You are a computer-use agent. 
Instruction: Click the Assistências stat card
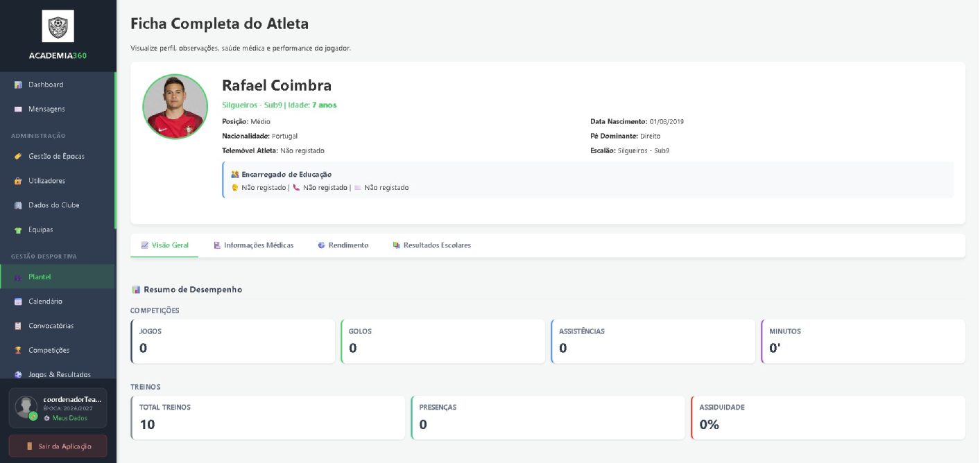pos(653,341)
